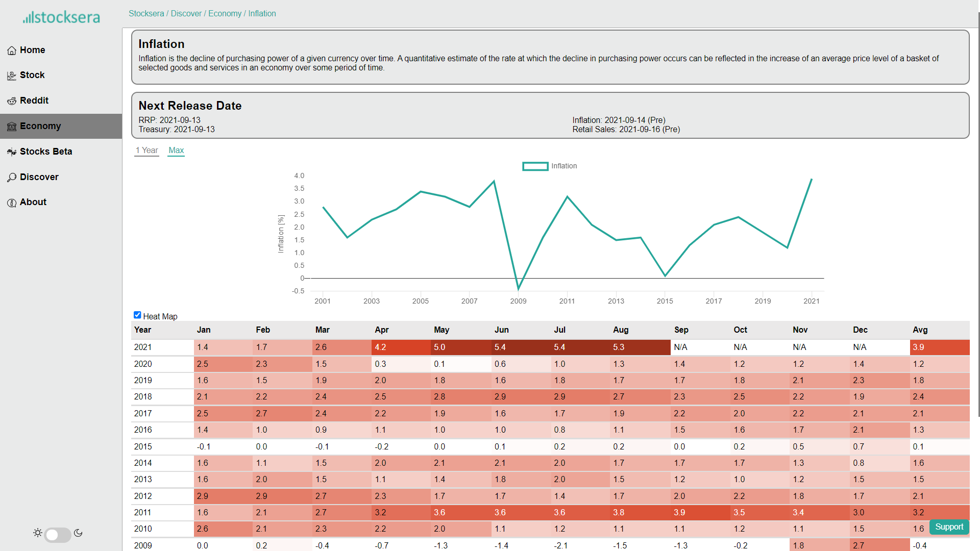
Task: Click the Discover magnifier icon
Action: (12, 178)
